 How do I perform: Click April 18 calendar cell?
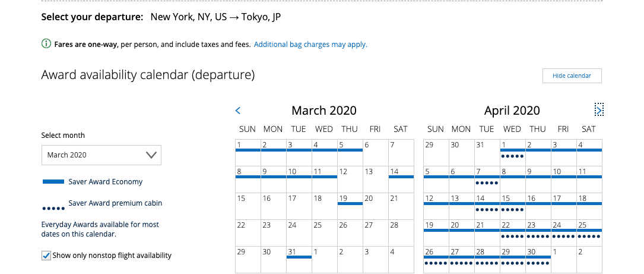[x=589, y=206]
